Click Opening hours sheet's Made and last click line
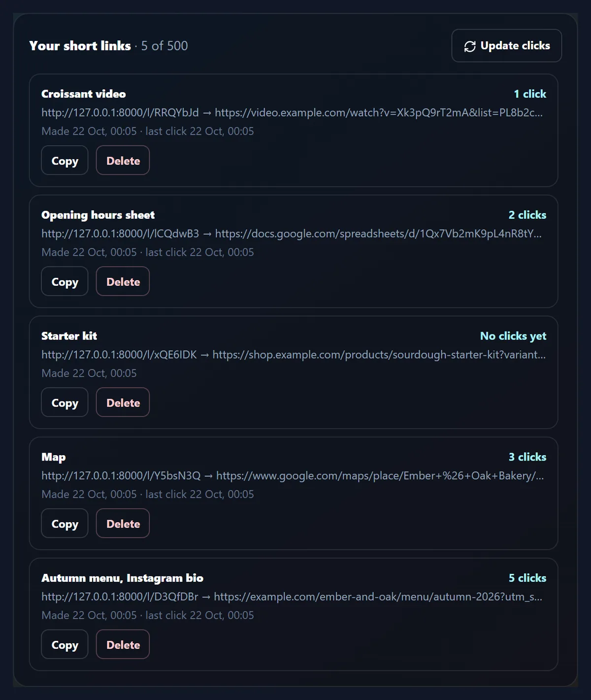This screenshot has width=591, height=700. (x=148, y=252)
